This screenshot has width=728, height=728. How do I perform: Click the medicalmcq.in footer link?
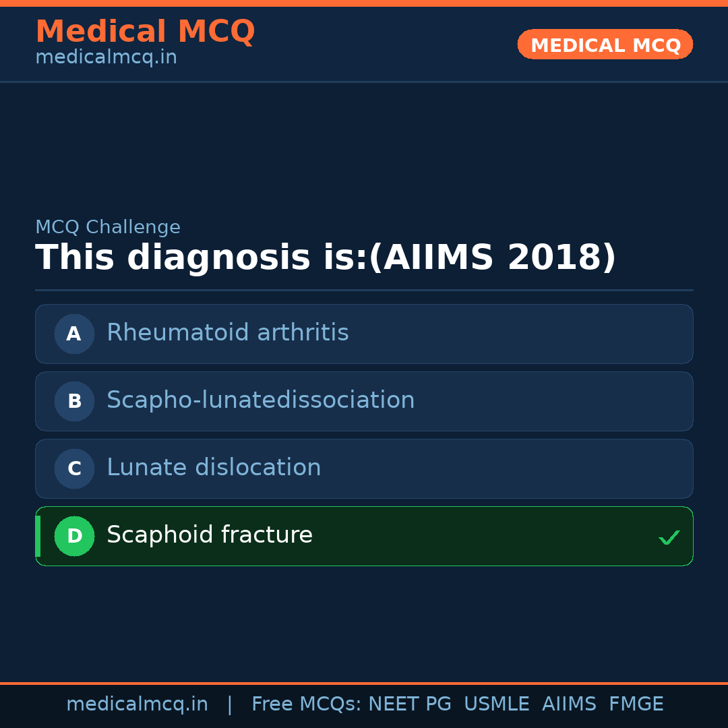[x=138, y=703]
